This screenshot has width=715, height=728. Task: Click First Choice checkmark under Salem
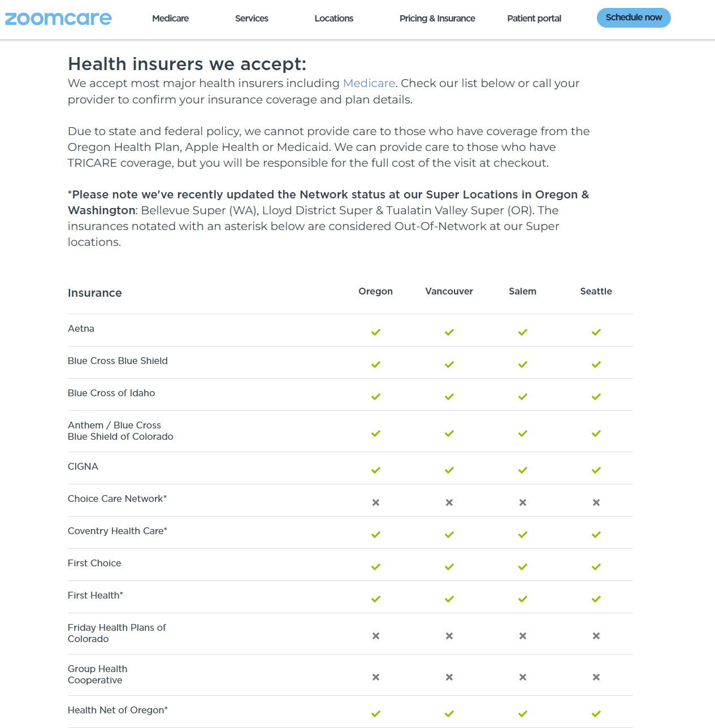(x=523, y=567)
